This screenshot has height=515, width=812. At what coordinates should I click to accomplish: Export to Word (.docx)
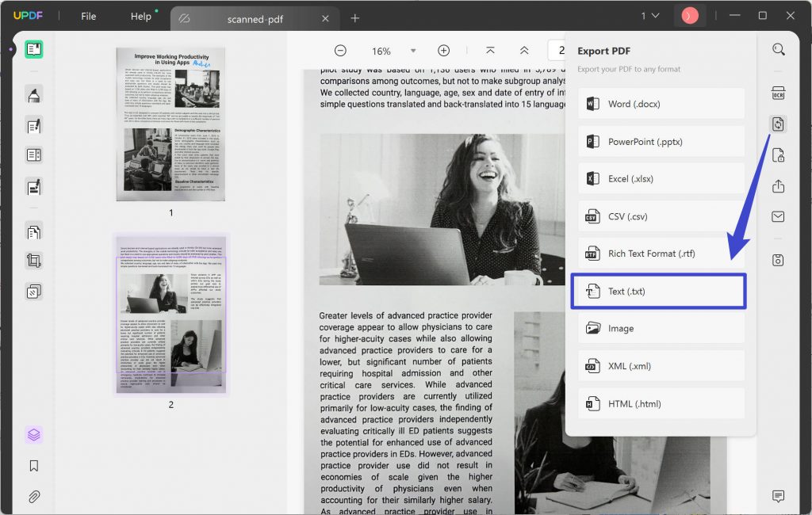(x=661, y=104)
